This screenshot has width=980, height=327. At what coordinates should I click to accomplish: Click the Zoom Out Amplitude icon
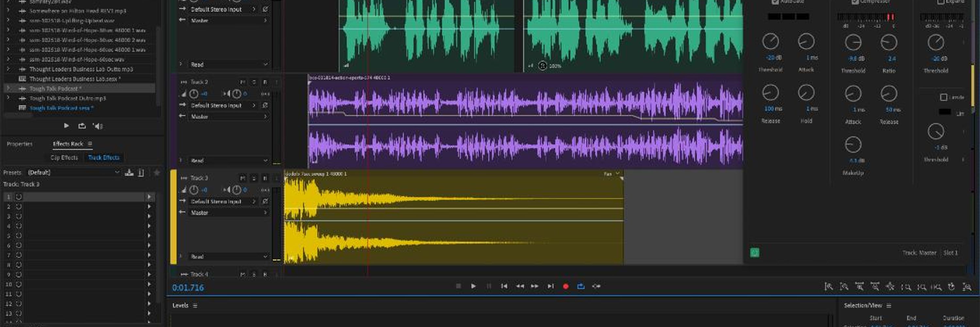844,287
